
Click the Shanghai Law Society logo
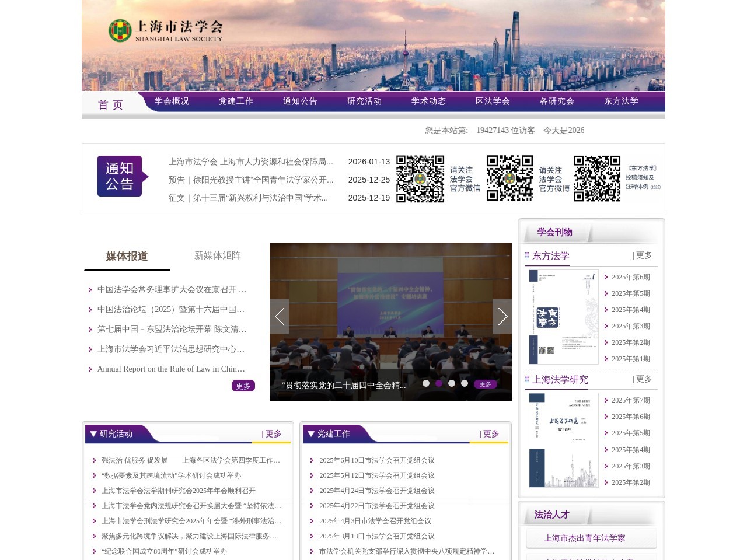point(165,31)
